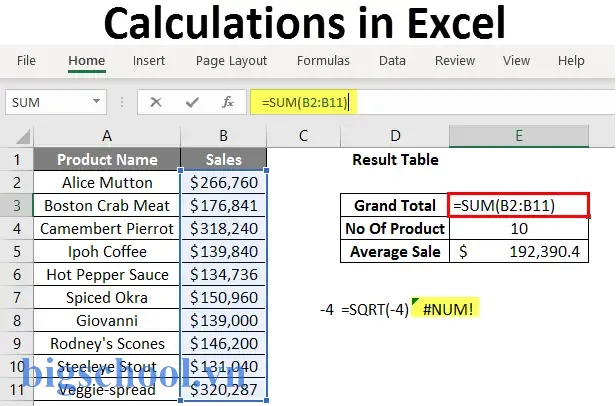Click the Sales header cell

point(224,159)
